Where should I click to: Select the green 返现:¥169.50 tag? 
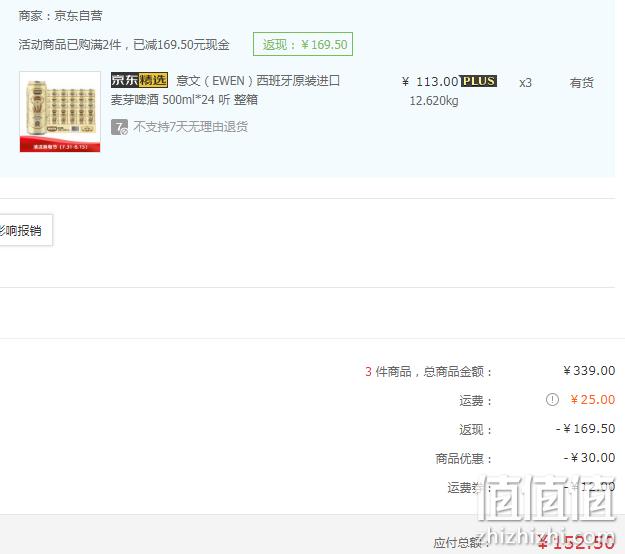[x=303, y=44]
